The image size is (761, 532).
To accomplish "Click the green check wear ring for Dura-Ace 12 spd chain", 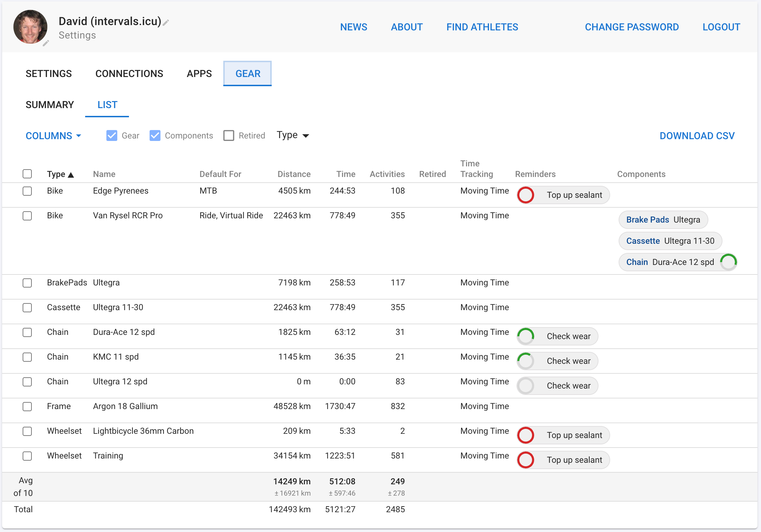I will 525,336.
